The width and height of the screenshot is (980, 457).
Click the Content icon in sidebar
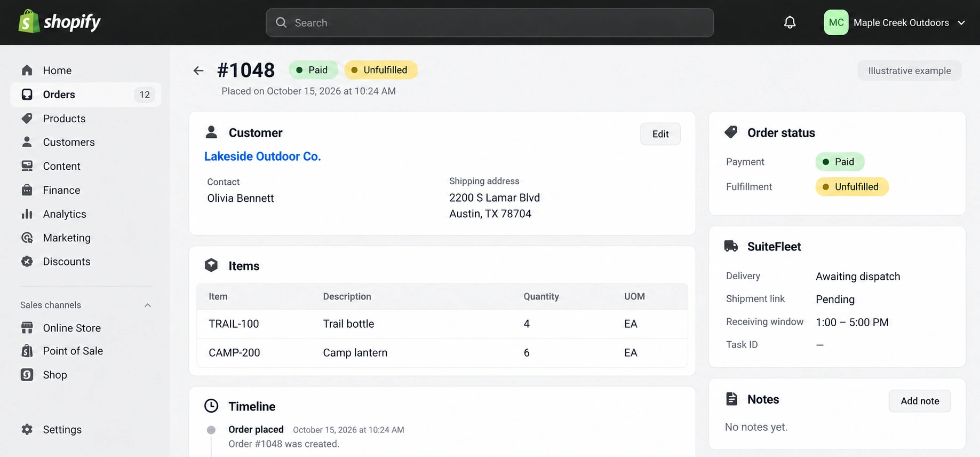[27, 166]
